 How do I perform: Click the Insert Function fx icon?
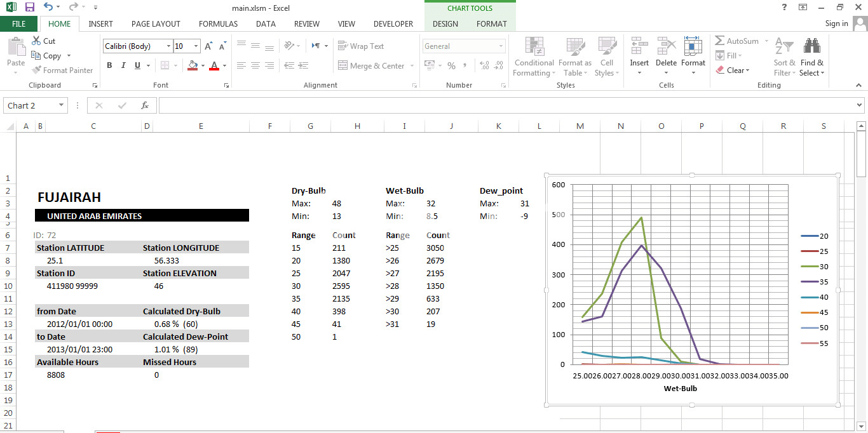point(145,106)
